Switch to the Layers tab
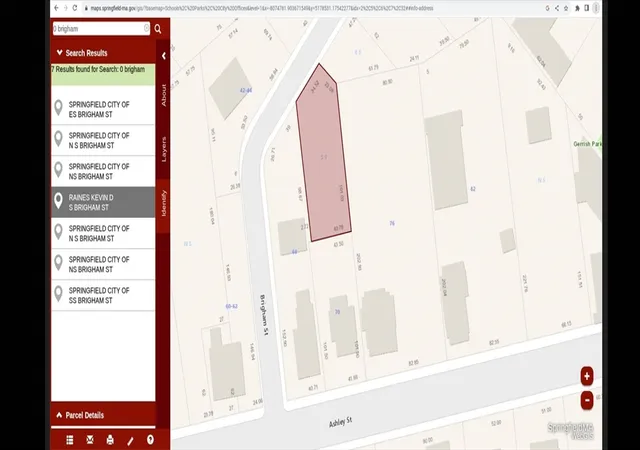The width and height of the screenshot is (640, 450). 164,149
